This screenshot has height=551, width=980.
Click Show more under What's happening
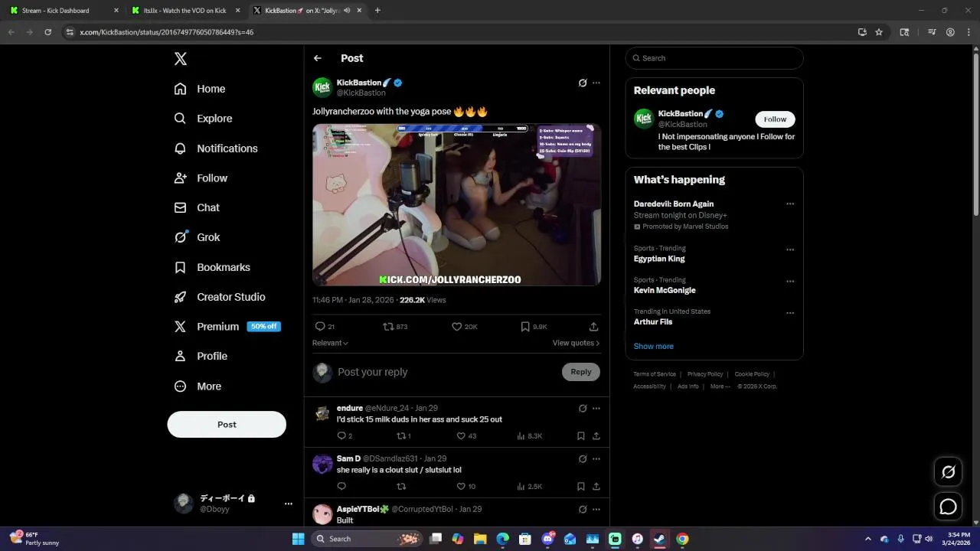[x=653, y=347]
